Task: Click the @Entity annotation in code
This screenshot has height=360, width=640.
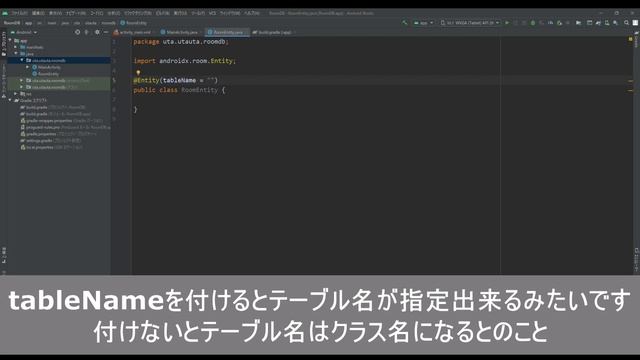Action: point(146,80)
